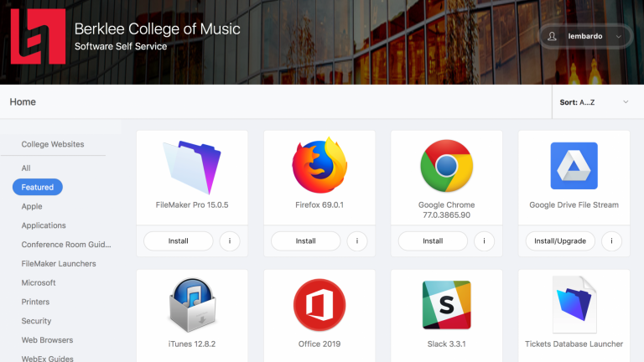Click the Tickets Database Launcher icon
The height and width of the screenshot is (362, 644).
[574, 304]
